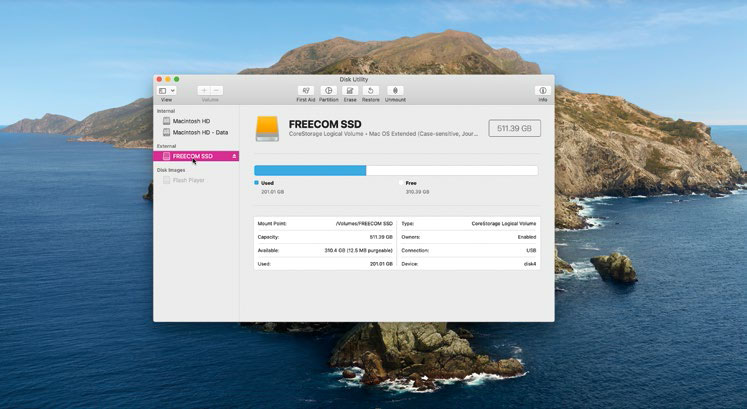Click the Available value 310.4 GB
This screenshot has width=747, height=409.
click(358, 250)
